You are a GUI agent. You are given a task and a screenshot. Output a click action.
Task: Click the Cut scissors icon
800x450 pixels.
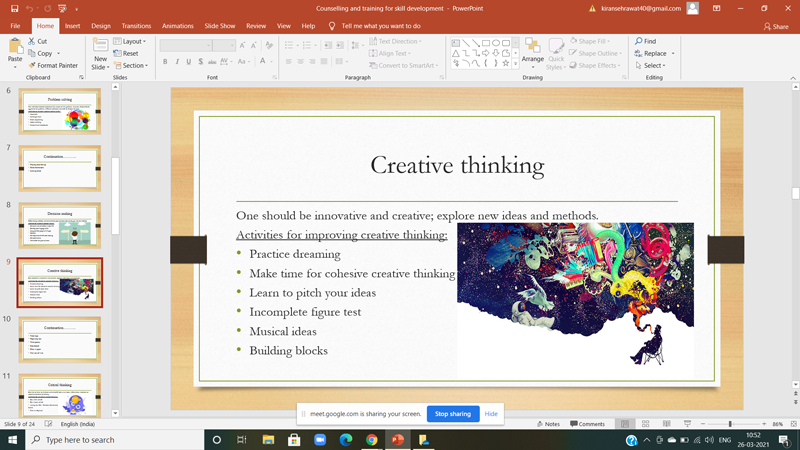tap(32, 41)
